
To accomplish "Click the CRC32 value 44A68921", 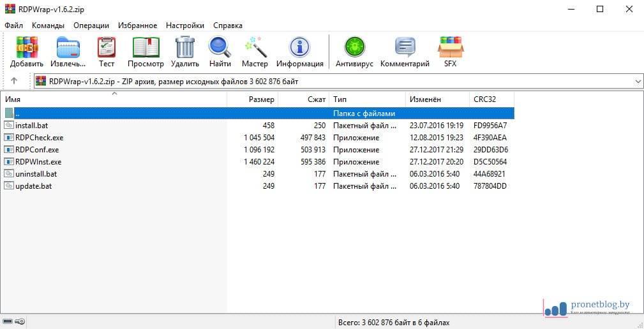I will (x=490, y=174).
